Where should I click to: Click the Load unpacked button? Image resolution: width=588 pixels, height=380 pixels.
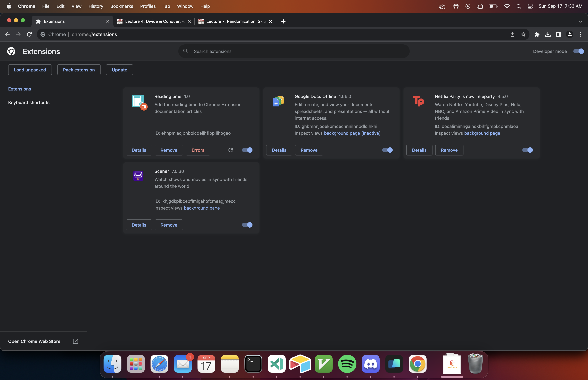pyautogui.click(x=30, y=70)
